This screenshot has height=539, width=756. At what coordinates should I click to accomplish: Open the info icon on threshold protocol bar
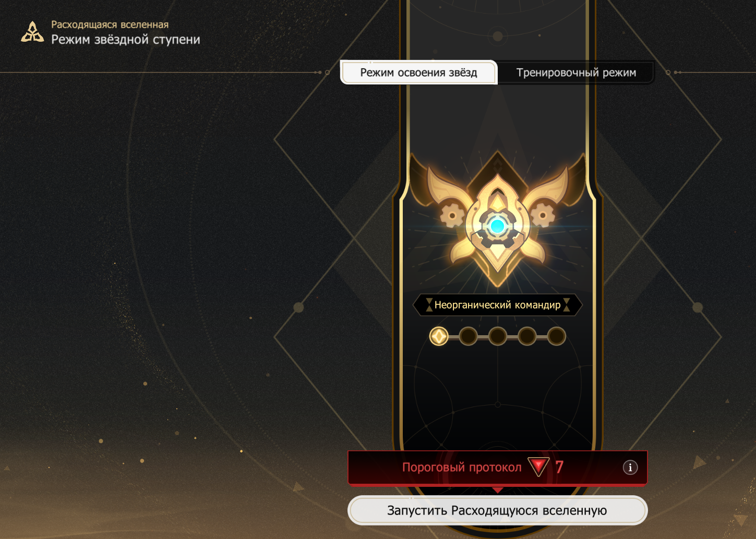630,468
